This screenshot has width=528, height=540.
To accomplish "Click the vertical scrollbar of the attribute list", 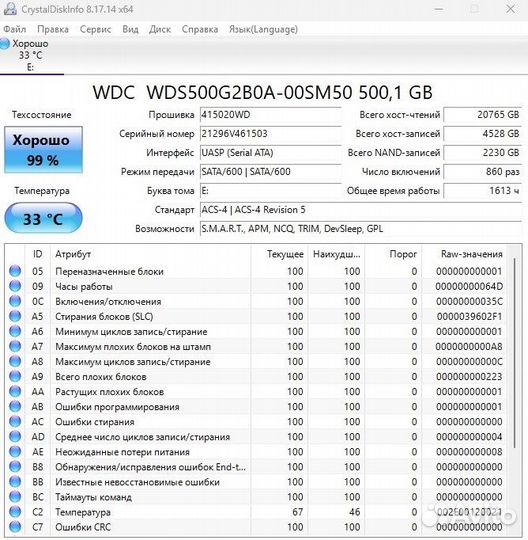I will tap(514, 353).
